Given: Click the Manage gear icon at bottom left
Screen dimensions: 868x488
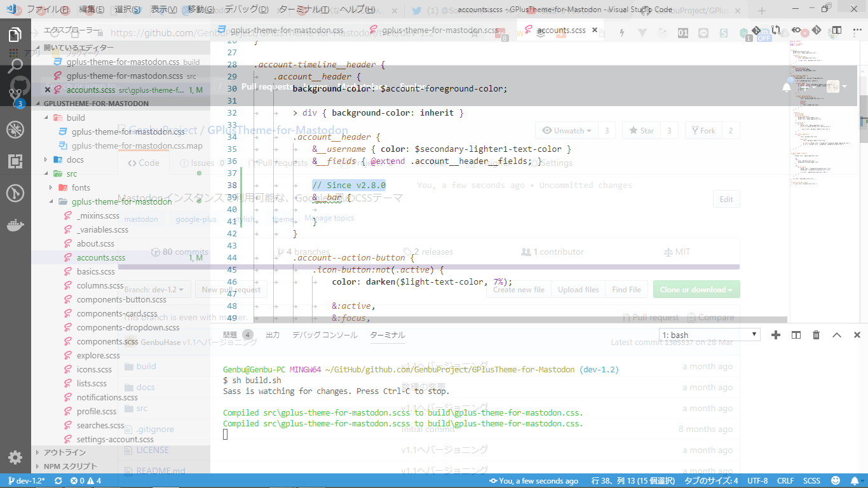Looking at the screenshot, I should tap(15, 457).
